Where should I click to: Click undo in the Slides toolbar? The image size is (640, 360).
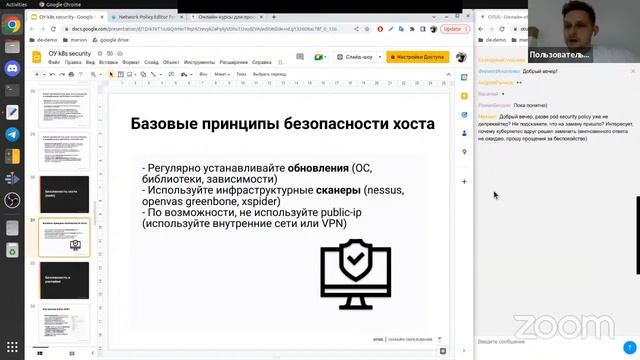tap(53, 74)
